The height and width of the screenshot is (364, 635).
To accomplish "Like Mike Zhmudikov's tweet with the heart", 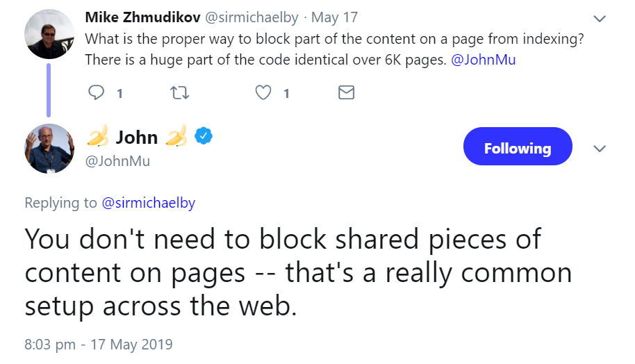I will pyautogui.click(x=263, y=92).
